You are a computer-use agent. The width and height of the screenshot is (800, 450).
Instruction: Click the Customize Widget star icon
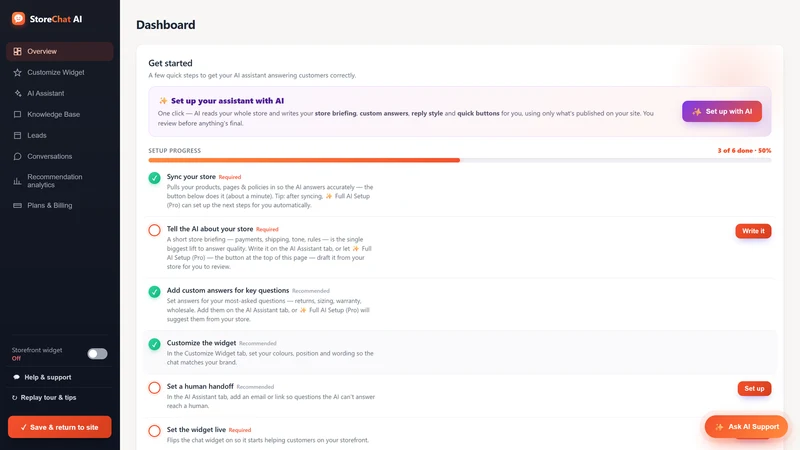(x=17, y=72)
